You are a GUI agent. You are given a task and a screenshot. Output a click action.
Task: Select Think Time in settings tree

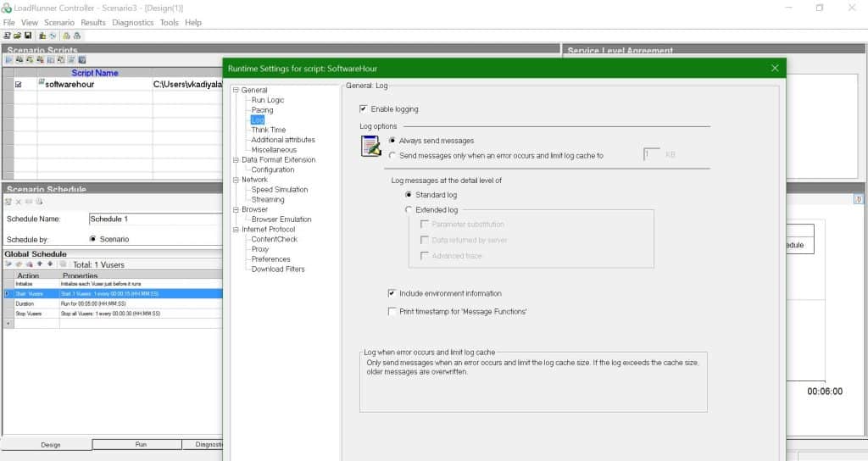tap(269, 130)
